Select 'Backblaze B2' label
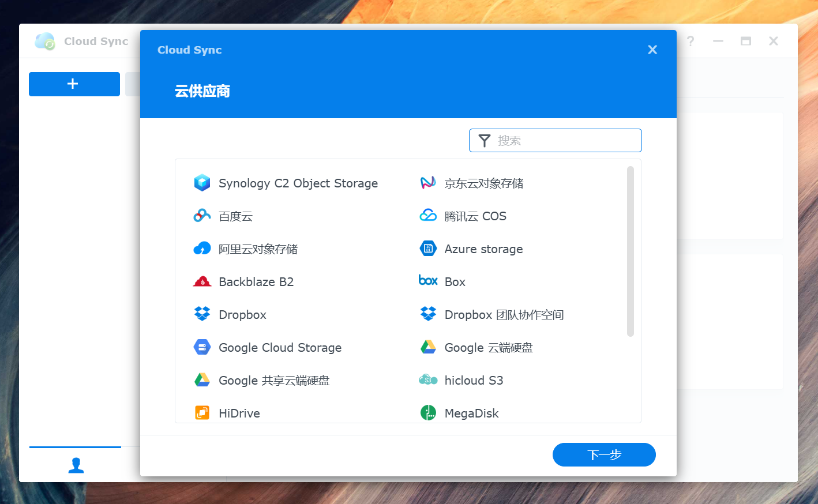This screenshot has height=504, width=818. coord(256,282)
